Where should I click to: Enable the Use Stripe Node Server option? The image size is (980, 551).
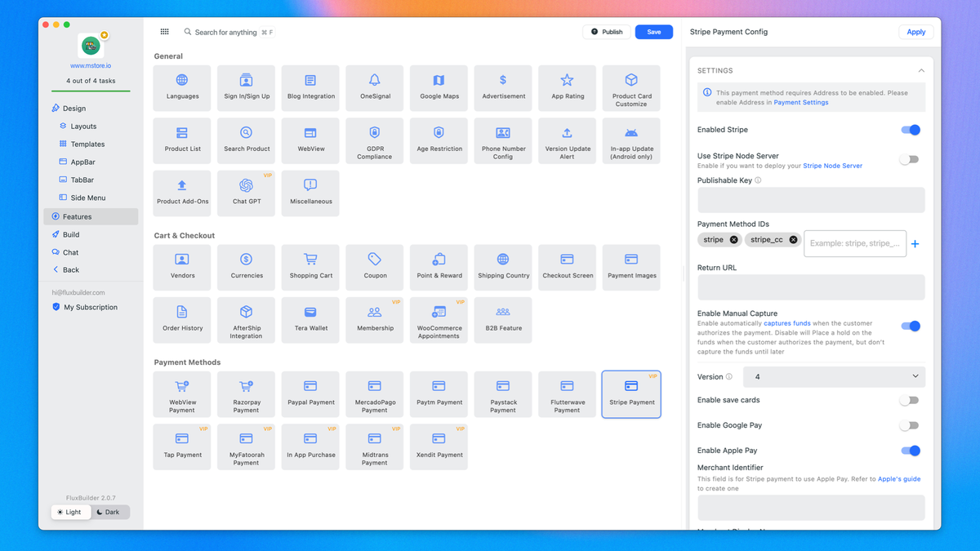point(910,159)
